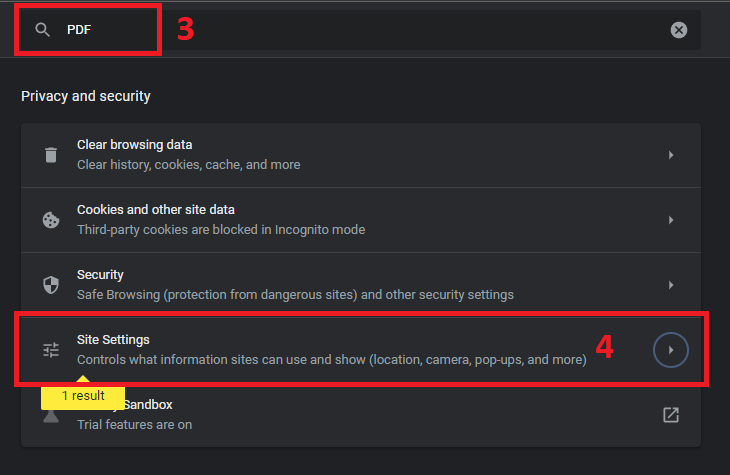This screenshot has width=730, height=475.
Task: Click the cookie icon
Action: tap(51, 220)
